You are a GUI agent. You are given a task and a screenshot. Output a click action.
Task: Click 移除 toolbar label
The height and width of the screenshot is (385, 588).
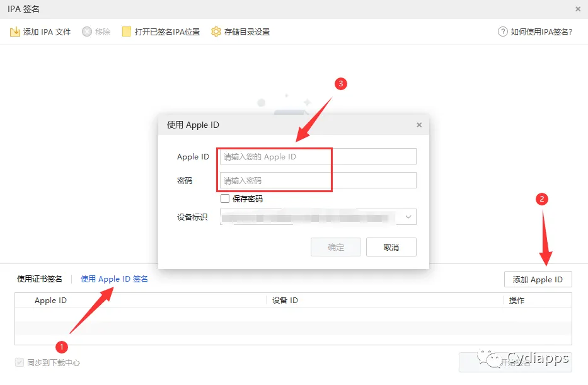[x=103, y=32]
